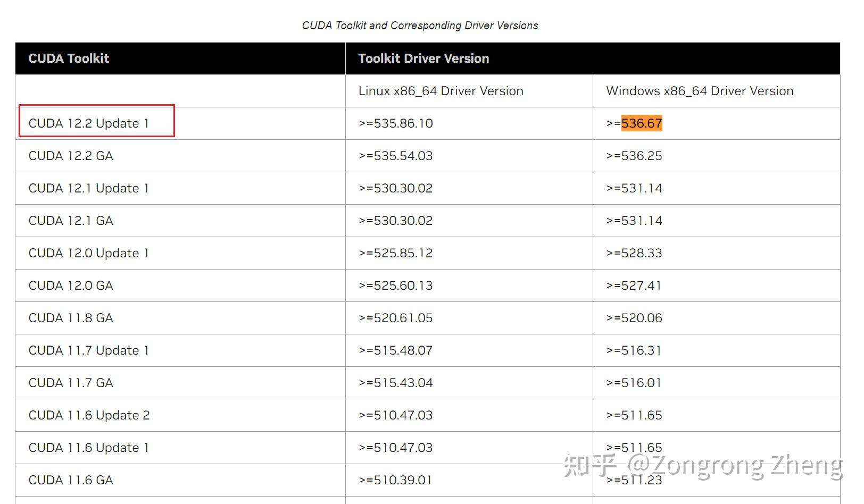Click the >=536.25 Windows driver cell
The image size is (864, 504).
click(634, 156)
